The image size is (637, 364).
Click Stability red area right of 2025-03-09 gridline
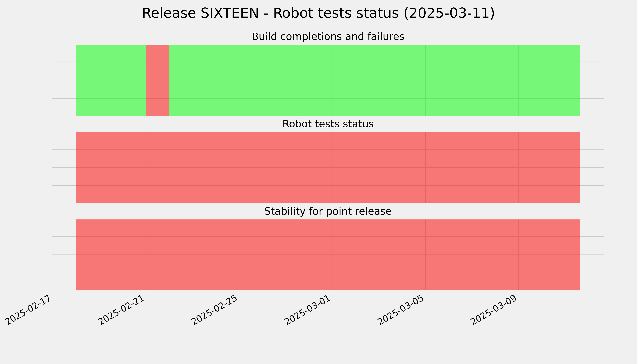tap(549, 255)
